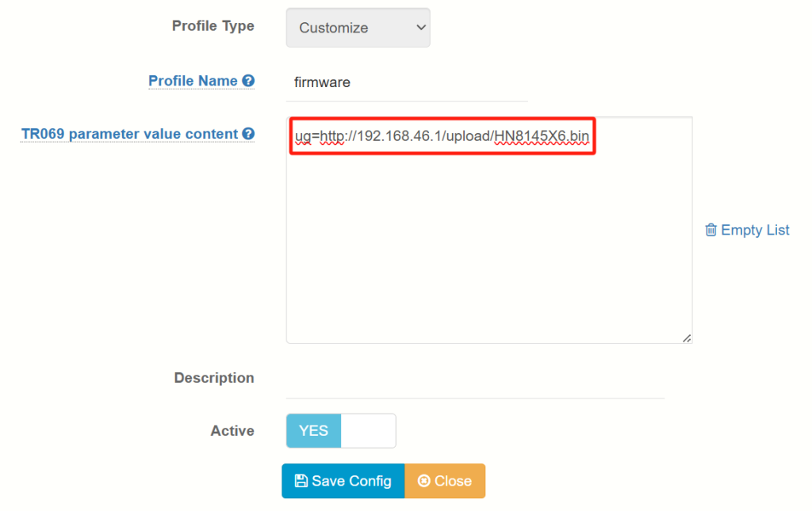
Task: Click the orange Close button
Action: tap(445, 481)
